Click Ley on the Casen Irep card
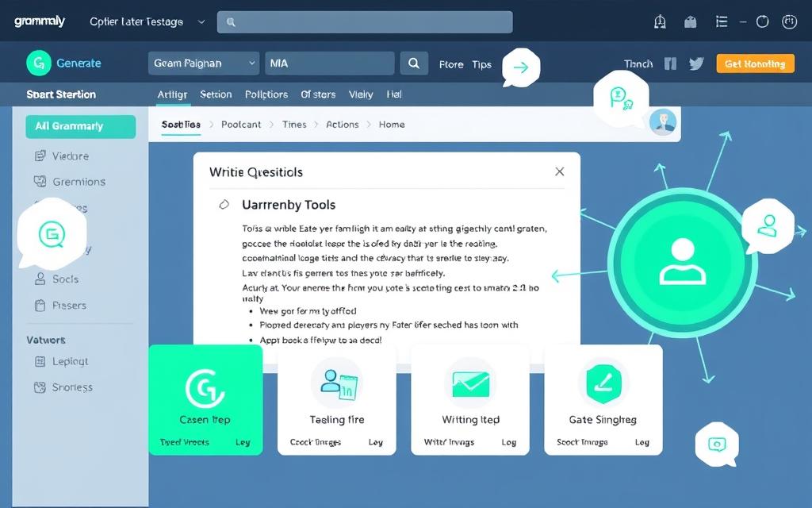This screenshot has height=508, width=812. coord(243,442)
